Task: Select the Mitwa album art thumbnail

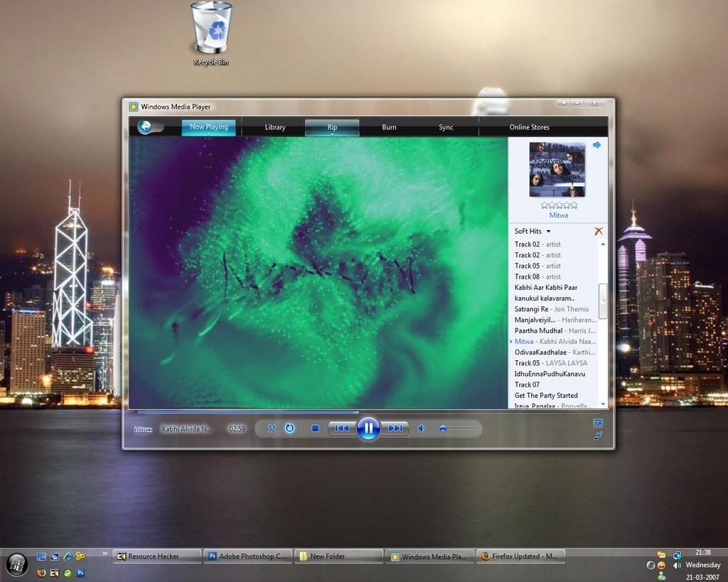Action: (557, 169)
